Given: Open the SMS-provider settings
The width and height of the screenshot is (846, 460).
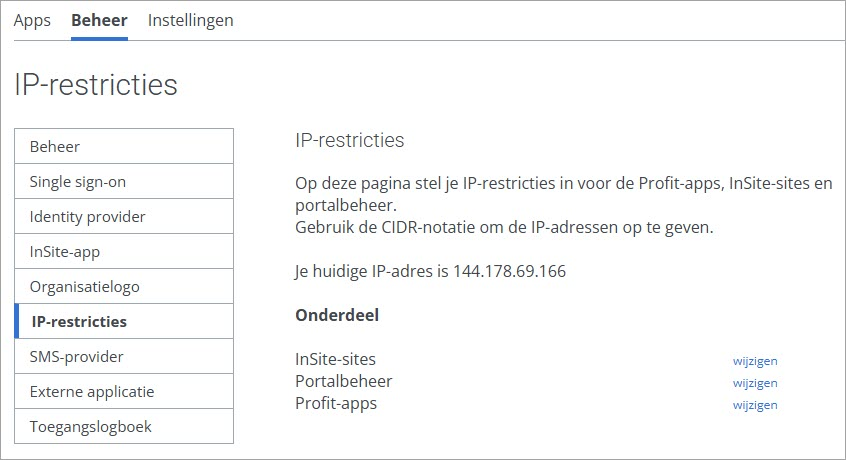Looking at the screenshot, I should pos(124,356).
